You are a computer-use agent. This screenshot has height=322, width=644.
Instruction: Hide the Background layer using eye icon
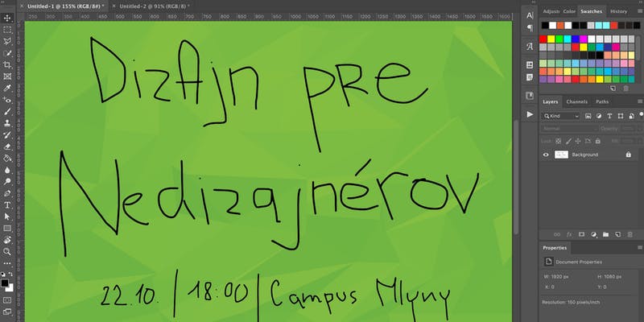(546, 154)
